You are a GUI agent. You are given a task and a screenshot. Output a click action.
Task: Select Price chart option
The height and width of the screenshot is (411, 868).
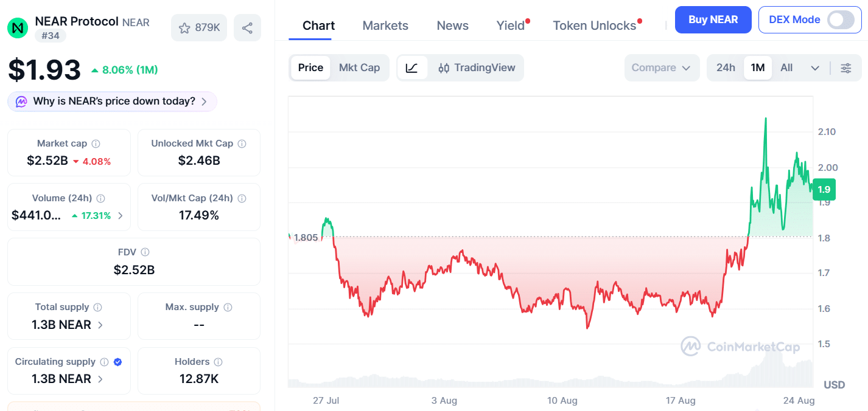pos(310,68)
